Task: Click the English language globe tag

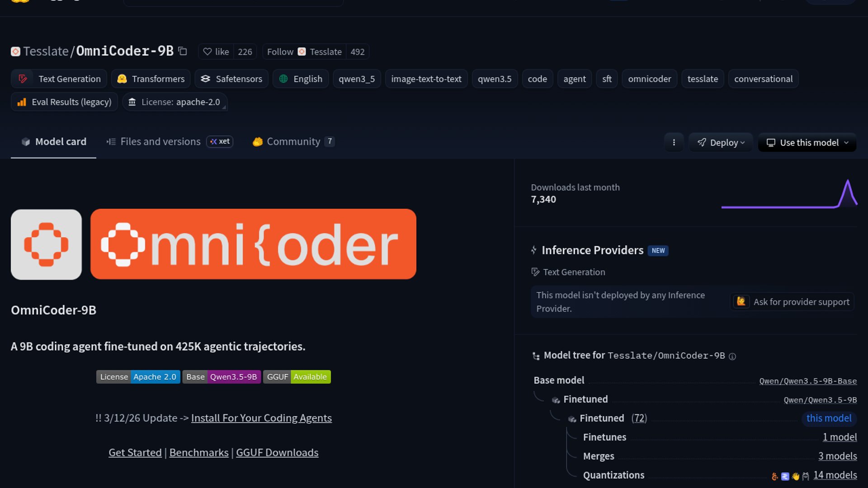Action: pyautogui.click(x=301, y=79)
